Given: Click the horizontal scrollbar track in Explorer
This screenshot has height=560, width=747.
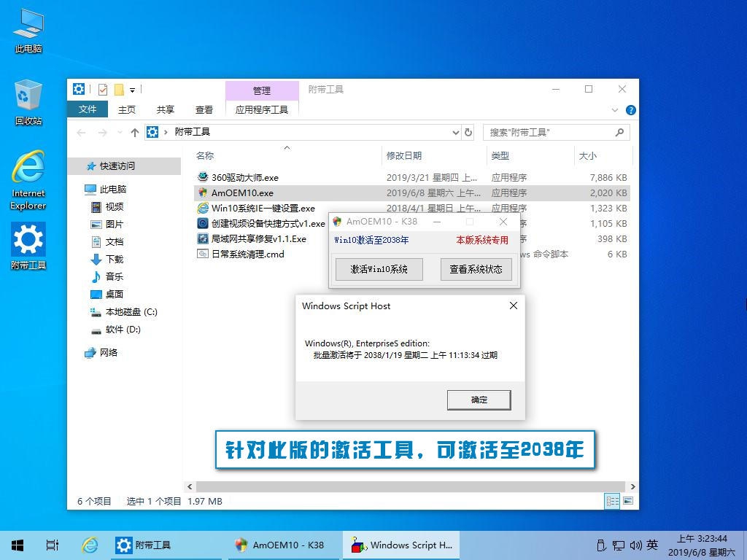Looking at the screenshot, I should point(410,486).
